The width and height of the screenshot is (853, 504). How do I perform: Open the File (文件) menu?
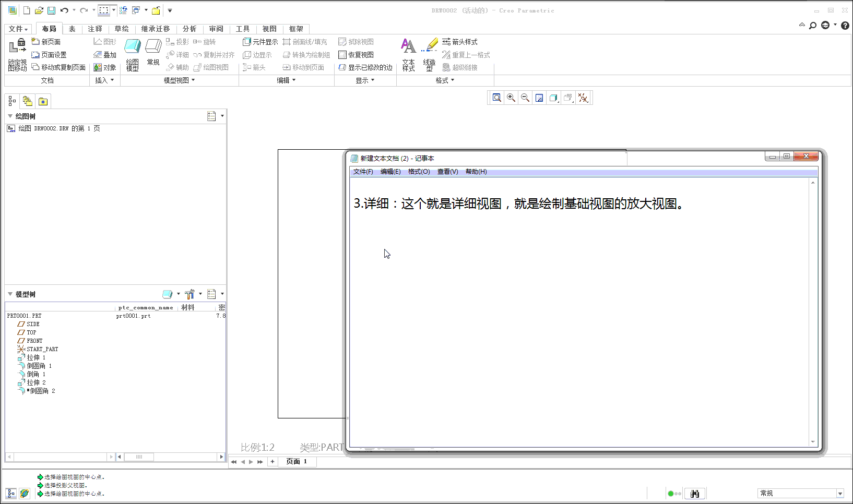(18, 29)
